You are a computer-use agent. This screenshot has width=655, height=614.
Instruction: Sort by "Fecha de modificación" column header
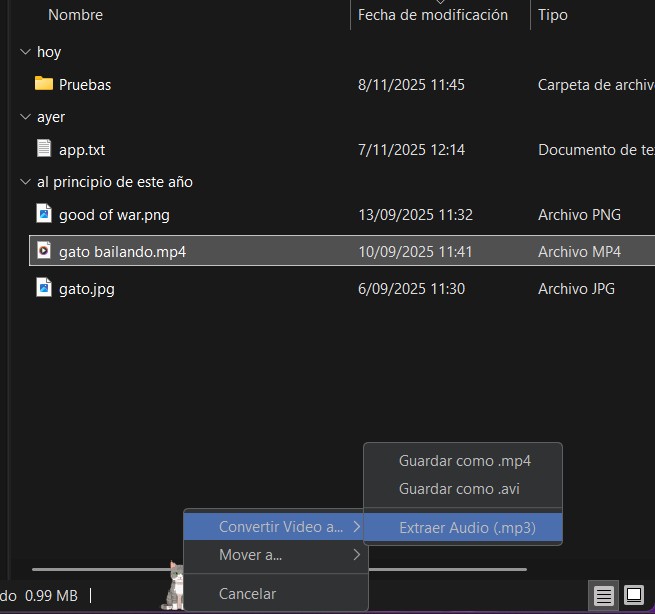coord(432,15)
